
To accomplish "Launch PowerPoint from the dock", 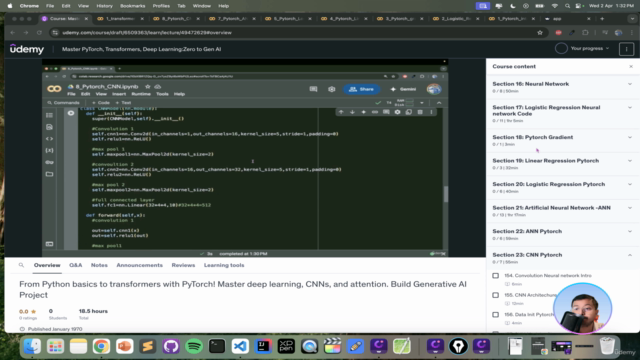I will [x=124, y=346].
